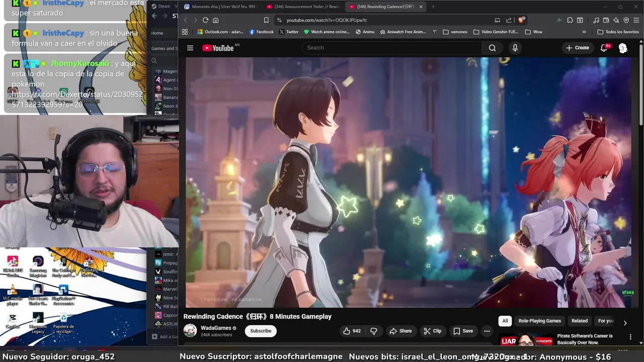
Task: Open the CapCut desktop shortcut
Action: click(x=13, y=321)
